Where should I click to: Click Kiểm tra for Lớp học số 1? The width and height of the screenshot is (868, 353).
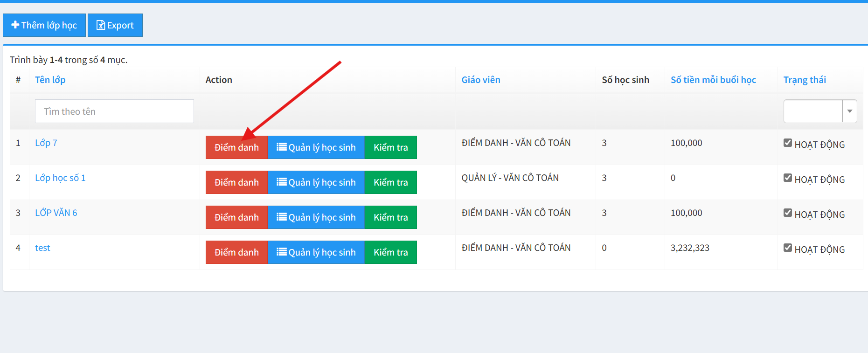(x=390, y=182)
